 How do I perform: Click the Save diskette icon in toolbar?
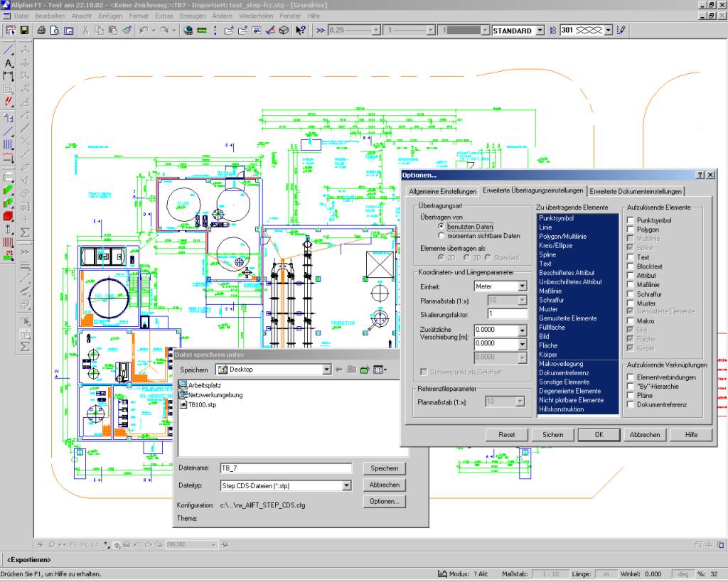24,31
